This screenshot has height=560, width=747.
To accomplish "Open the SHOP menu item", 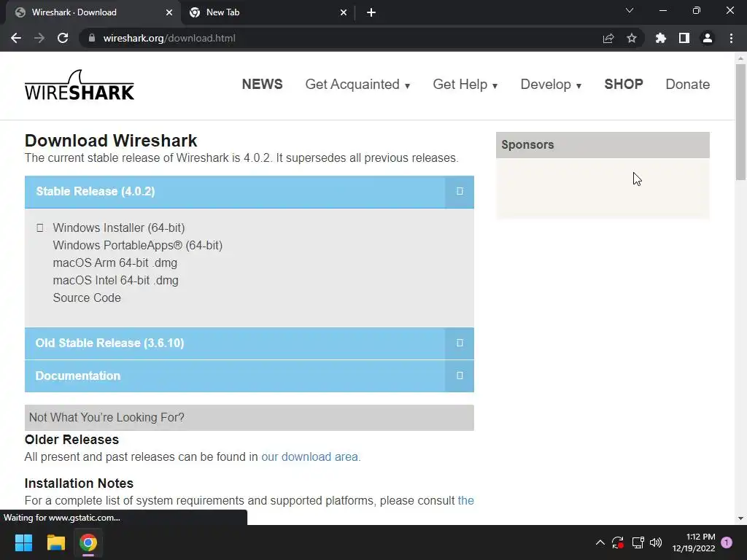I will tap(624, 85).
